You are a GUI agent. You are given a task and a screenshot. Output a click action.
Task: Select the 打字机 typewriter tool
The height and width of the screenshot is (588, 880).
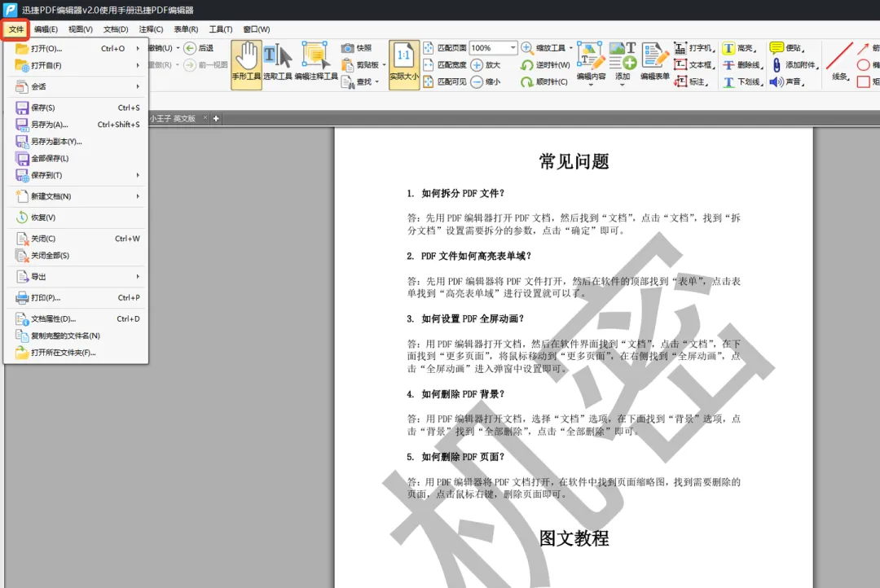click(x=693, y=48)
